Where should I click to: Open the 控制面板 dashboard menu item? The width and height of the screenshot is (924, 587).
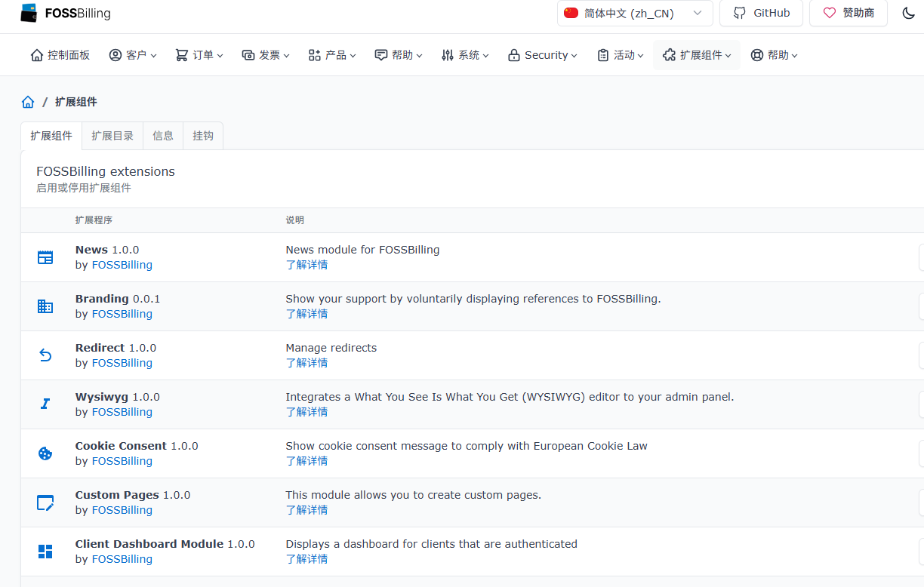[x=60, y=55]
